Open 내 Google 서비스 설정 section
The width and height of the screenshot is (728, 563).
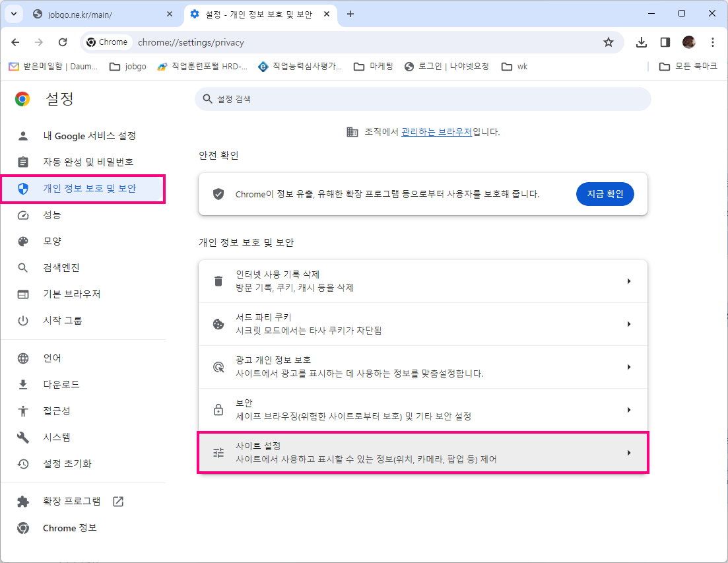click(84, 135)
